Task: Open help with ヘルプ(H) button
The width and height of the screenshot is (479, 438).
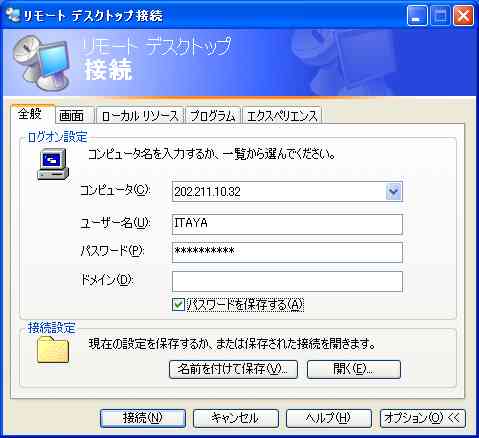Action: pyautogui.click(x=329, y=418)
